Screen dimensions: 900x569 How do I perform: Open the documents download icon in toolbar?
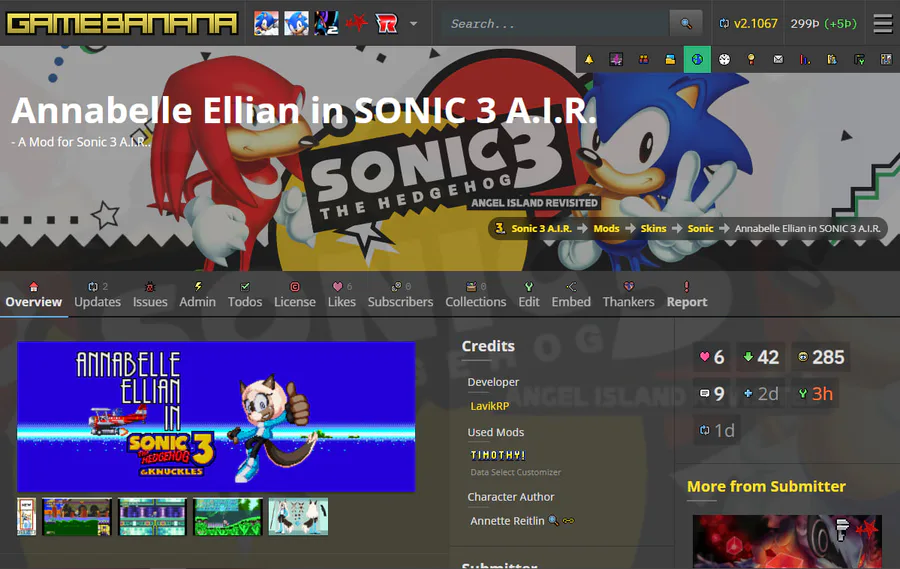tap(832, 60)
